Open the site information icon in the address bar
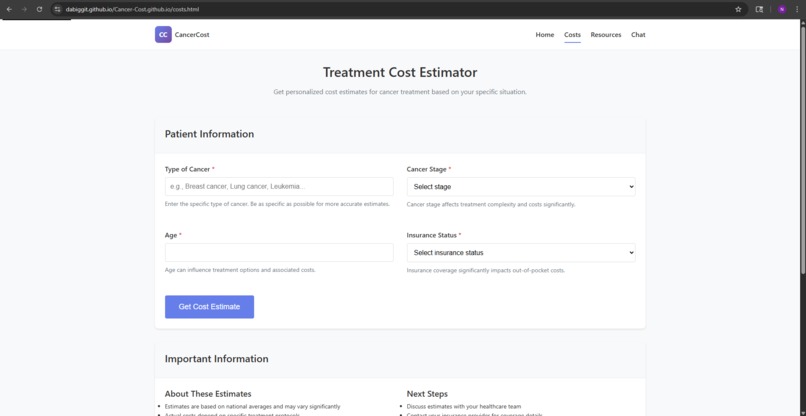The image size is (806, 416). point(58,9)
